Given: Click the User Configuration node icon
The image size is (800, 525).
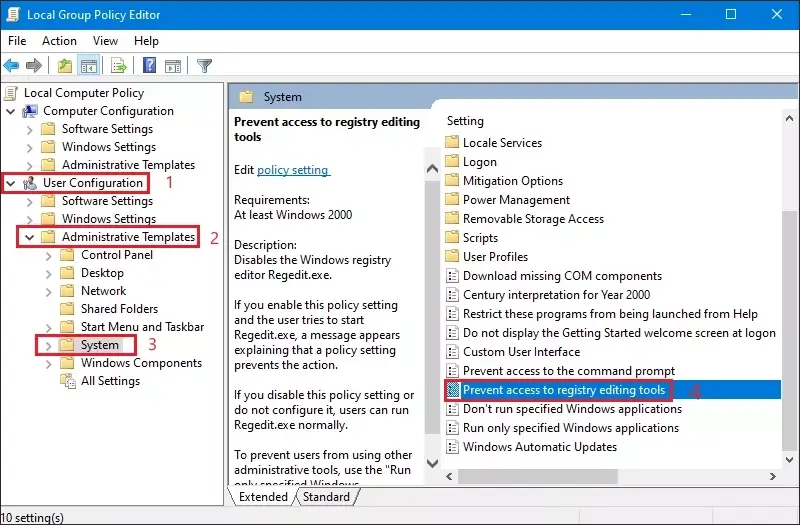Looking at the screenshot, I should tap(30, 183).
